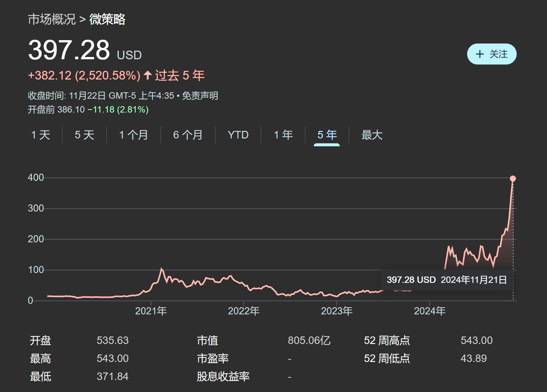Open the 免责声明 disclaimer link
Screen dimensions: 547x392
(x=200, y=96)
